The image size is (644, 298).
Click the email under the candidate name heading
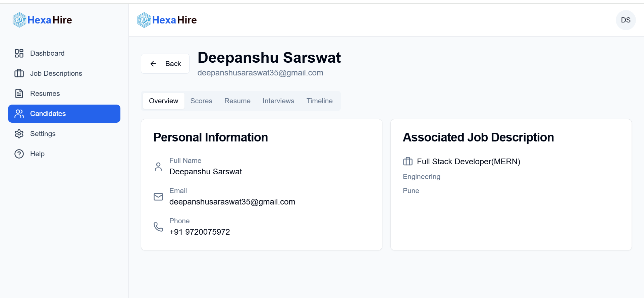click(260, 73)
